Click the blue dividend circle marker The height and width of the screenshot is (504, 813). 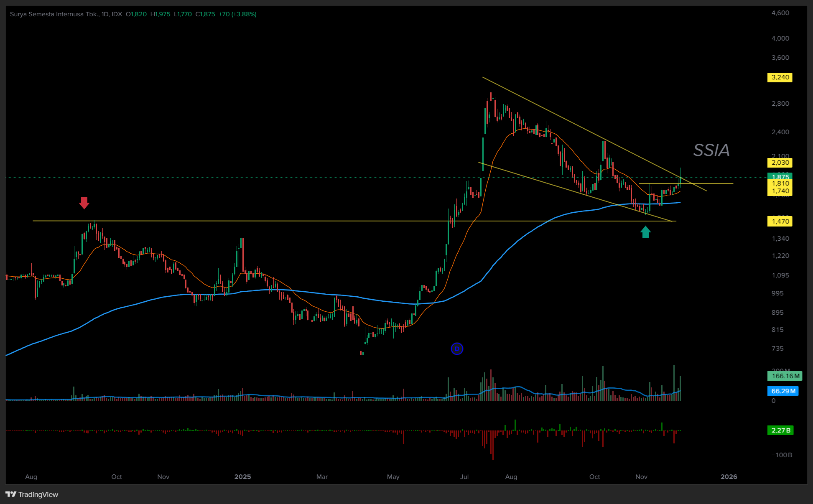click(457, 349)
